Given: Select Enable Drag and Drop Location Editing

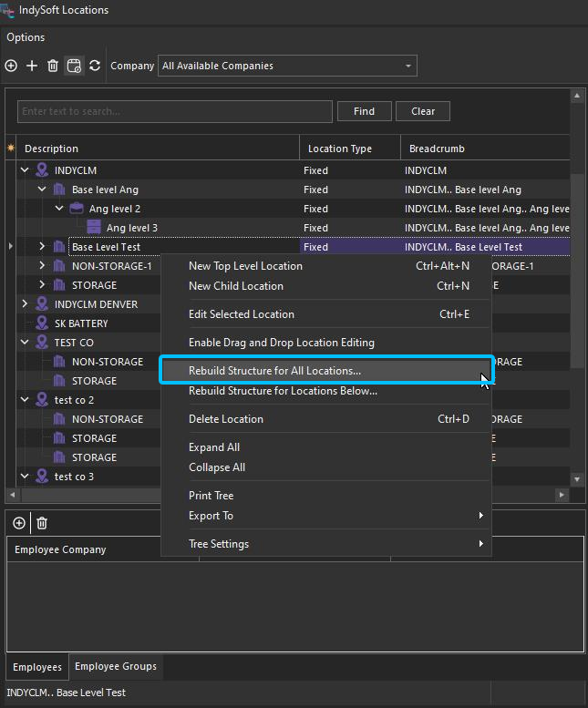Looking at the screenshot, I should pos(281,343).
